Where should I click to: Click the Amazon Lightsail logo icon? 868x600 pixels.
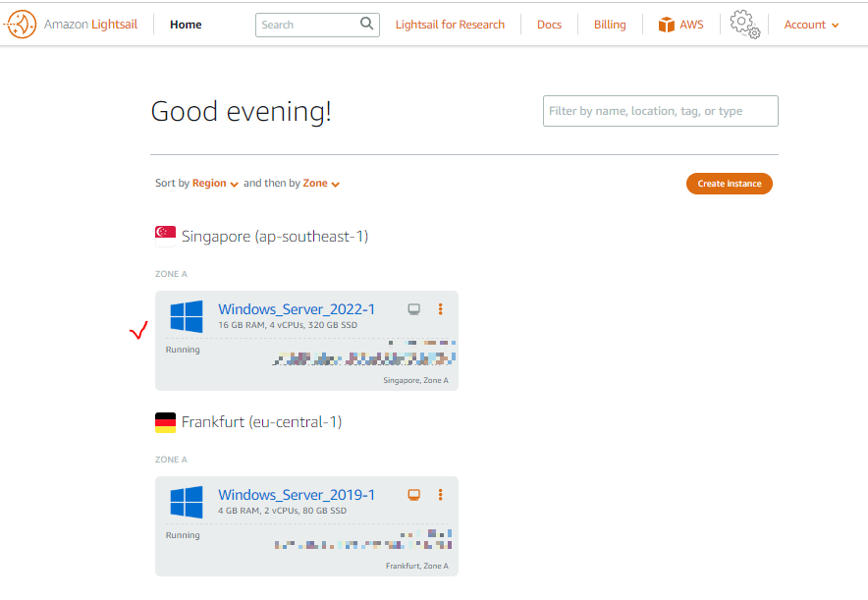[x=21, y=25]
